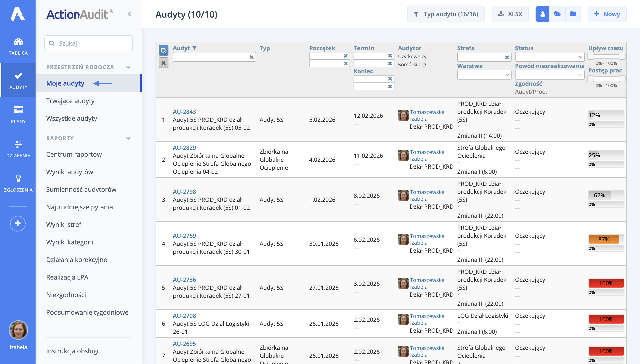Click the Upływ czasu range slider
Screen dimensions: 640x364
pyautogui.click(x=606, y=56)
